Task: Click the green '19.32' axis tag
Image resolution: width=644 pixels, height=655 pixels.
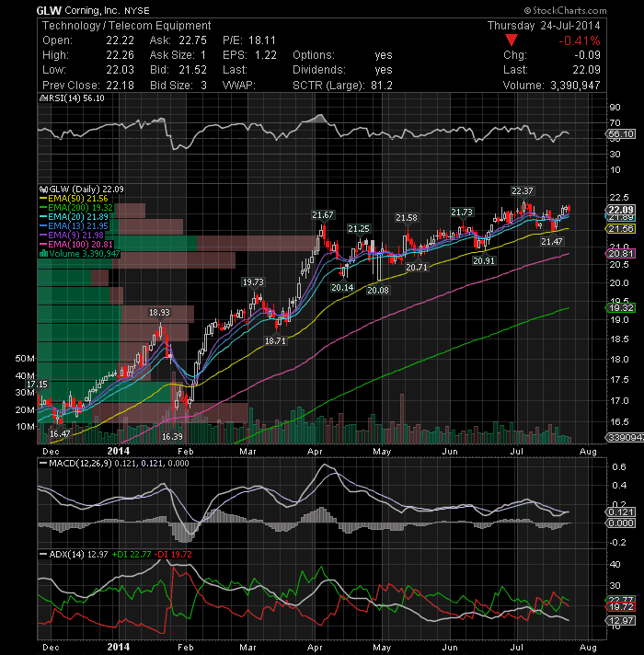Action: click(621, 308)
